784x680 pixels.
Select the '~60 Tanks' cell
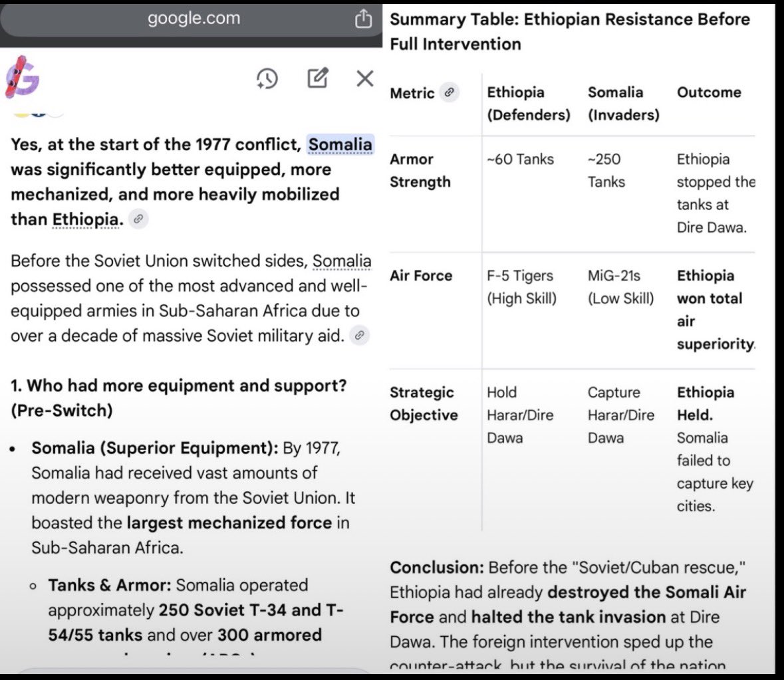pos(521,160)
